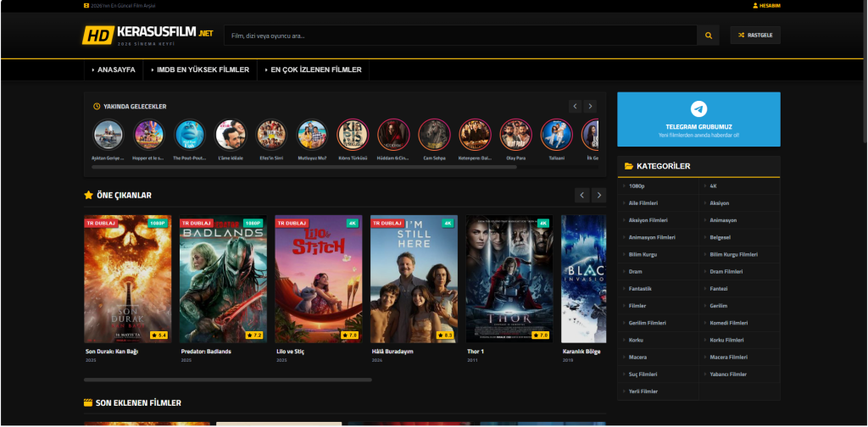Open the Ketenpere circle thumbnail
The height and width of the screenshot is (427, 868).
coord(475,135)
